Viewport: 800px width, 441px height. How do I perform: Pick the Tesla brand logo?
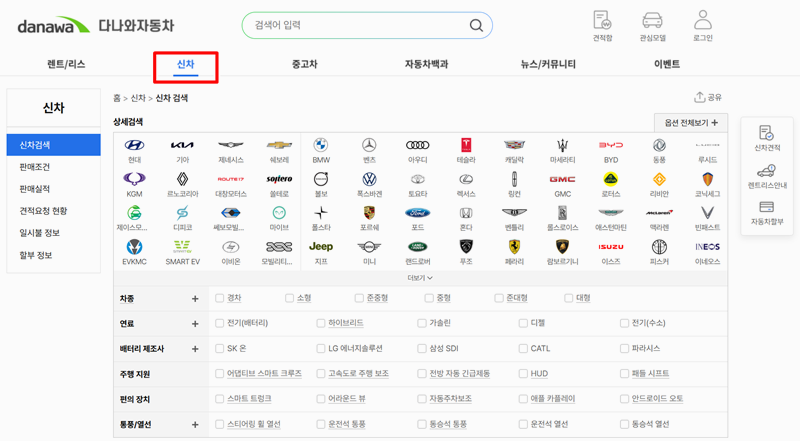tap(466, 145)
